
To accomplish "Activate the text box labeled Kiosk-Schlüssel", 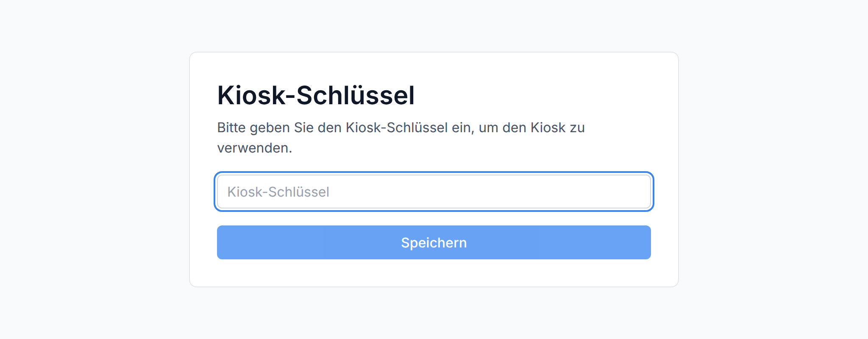I will [x=434, y=192].
